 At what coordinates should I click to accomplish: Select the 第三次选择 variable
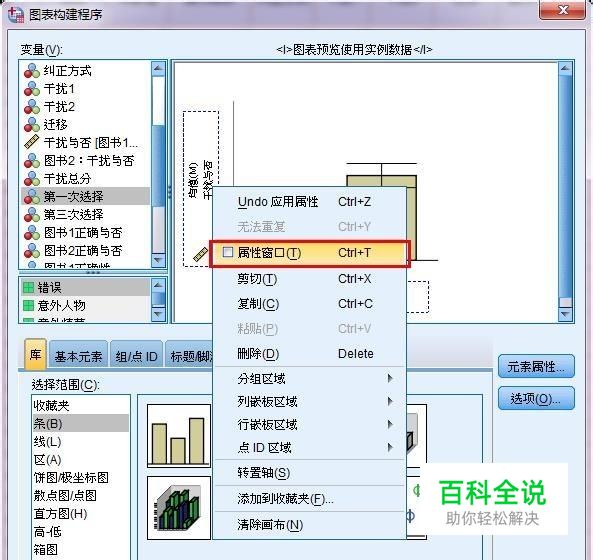[x=85, y=215]
